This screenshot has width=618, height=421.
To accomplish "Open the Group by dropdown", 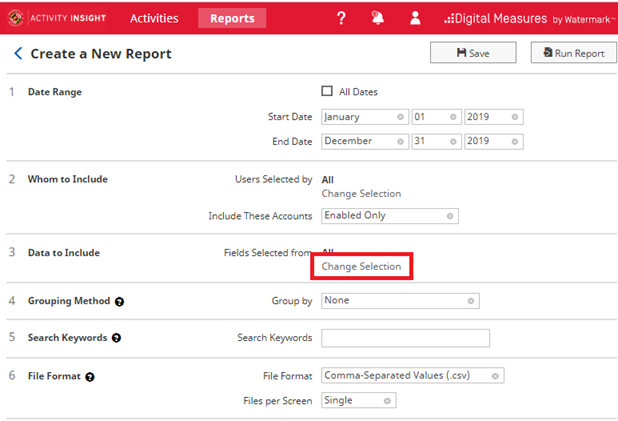I will tap(400, 300).
